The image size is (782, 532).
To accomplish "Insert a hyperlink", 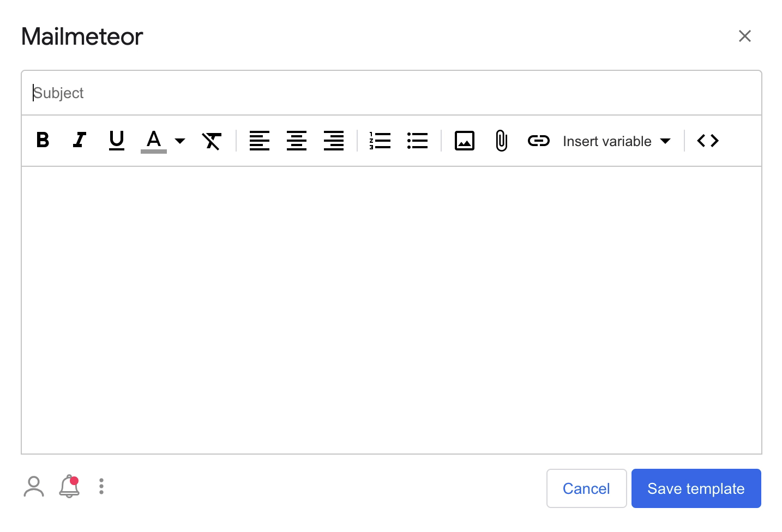I will coord(539,141).
